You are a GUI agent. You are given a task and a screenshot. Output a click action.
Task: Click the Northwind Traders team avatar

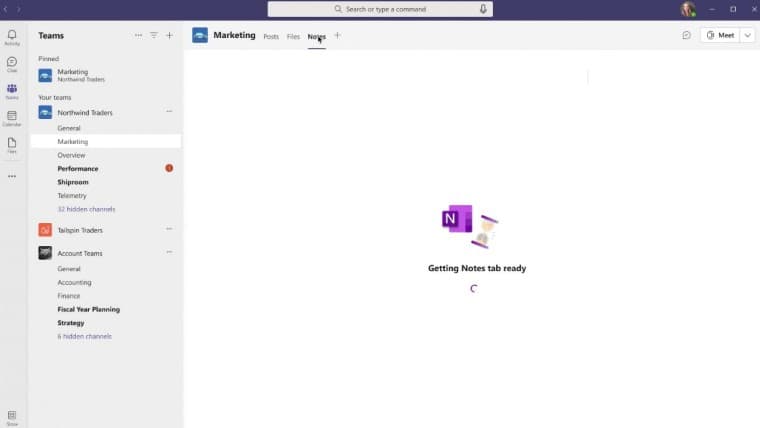click(x=45, y=112)
